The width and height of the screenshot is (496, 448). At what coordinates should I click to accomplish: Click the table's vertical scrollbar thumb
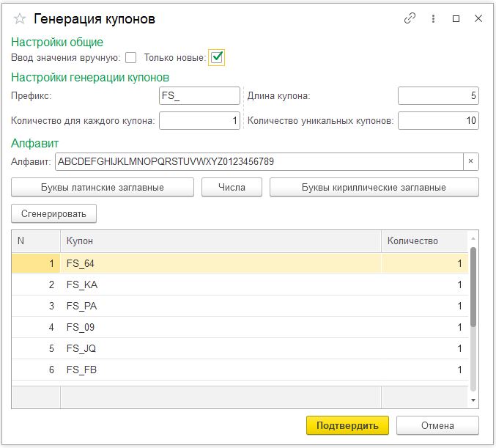(x=473, y=287)
